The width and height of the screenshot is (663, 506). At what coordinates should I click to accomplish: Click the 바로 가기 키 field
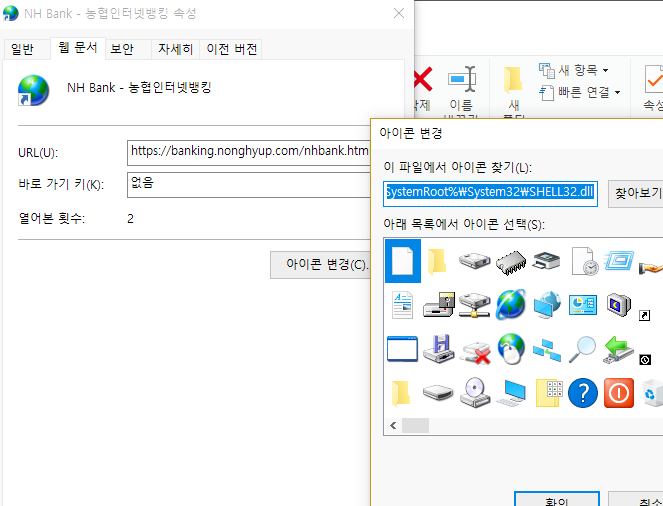pos(249,185)
